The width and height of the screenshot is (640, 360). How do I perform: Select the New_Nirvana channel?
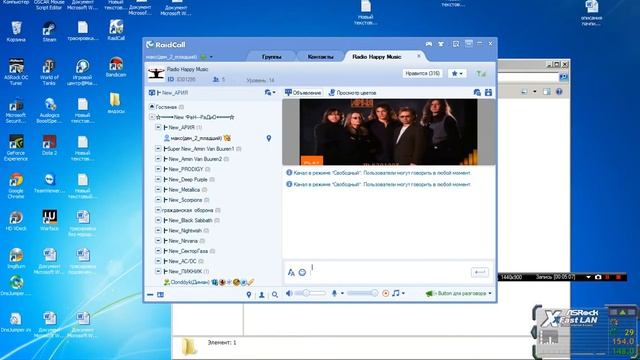pos(183,241)
